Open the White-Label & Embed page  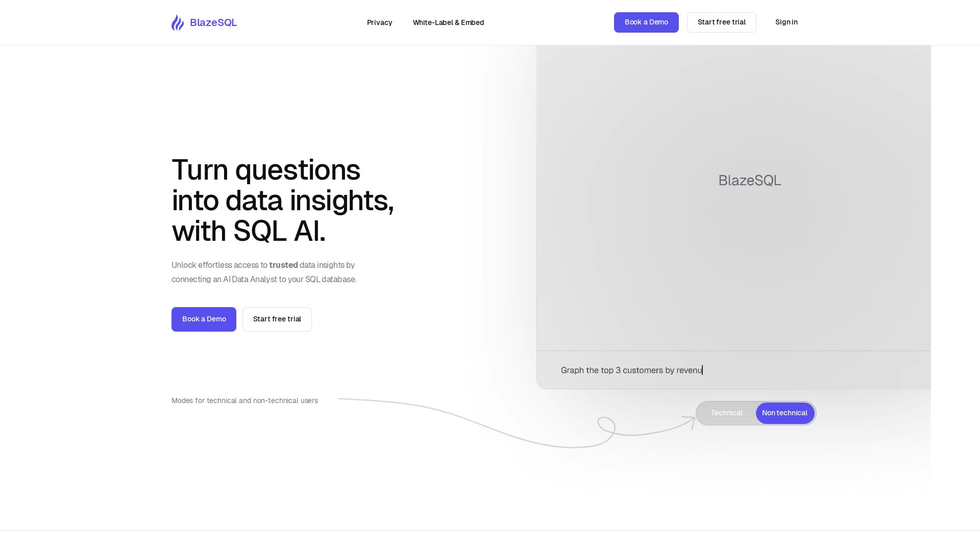448,22
